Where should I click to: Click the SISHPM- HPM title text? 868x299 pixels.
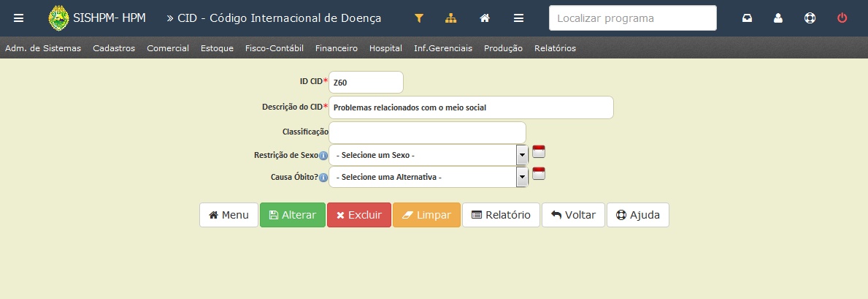(110, 18)
